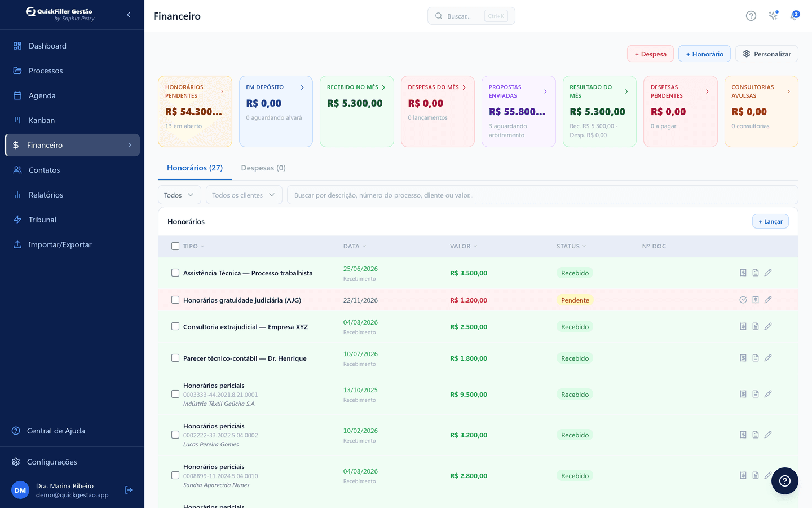Click the logout icon beside Dra. Marina Ribeiro

point(129,490)
